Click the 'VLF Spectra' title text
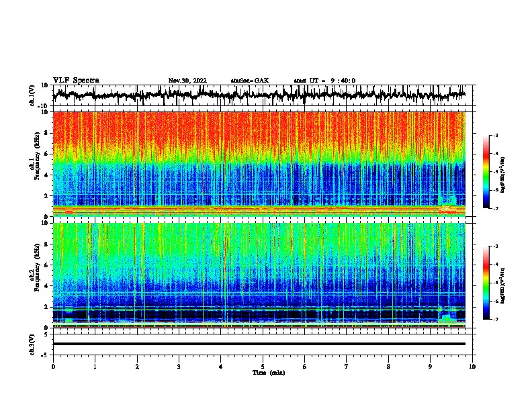 (x=76, y=81)
